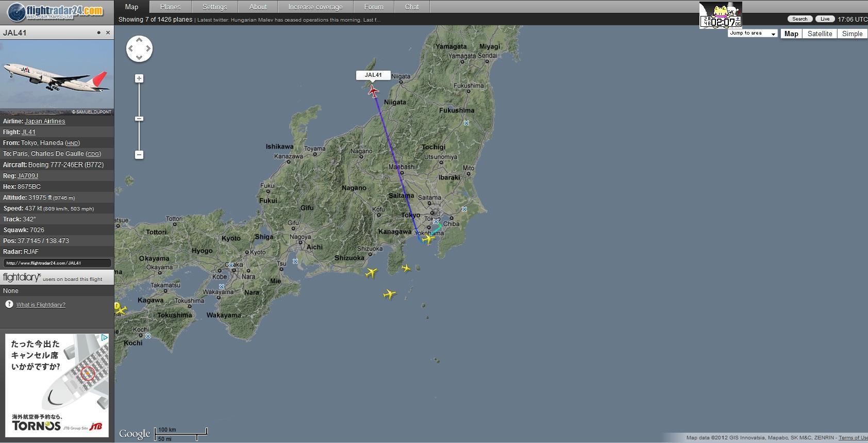This screenshot has width=868, height=443.
Task: Pan the map down with the arrow control
Action: [139, 57]
